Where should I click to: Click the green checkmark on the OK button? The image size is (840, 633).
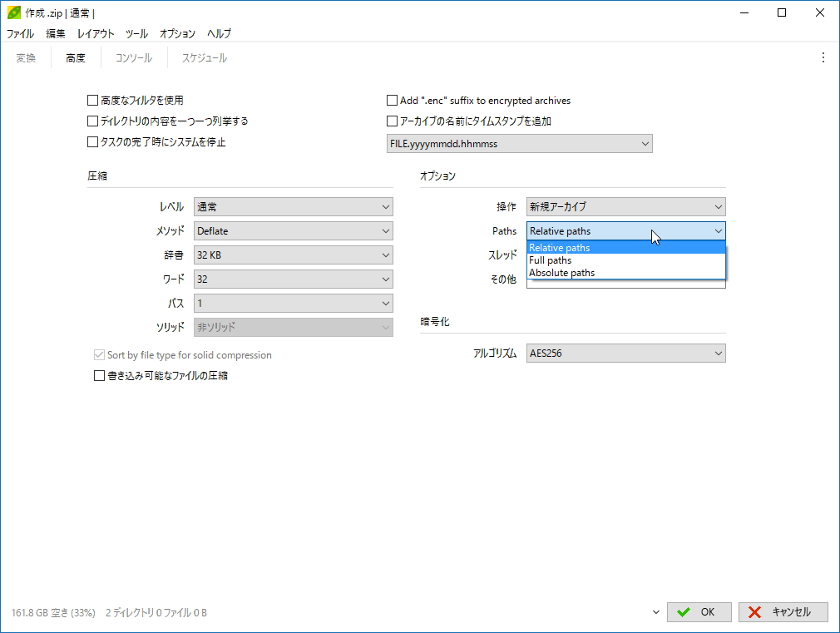click(684, 611)
